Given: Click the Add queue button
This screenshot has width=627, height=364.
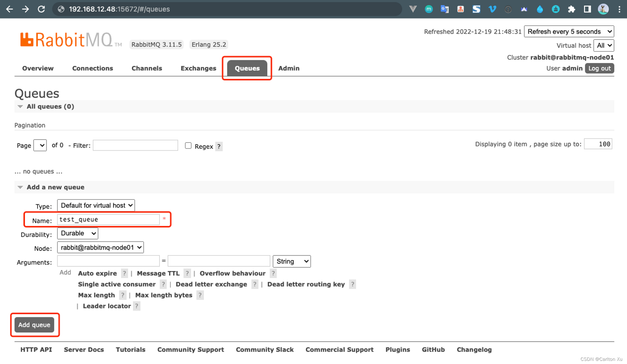Looking at the screenshot, I should click(x=35, y=325).
